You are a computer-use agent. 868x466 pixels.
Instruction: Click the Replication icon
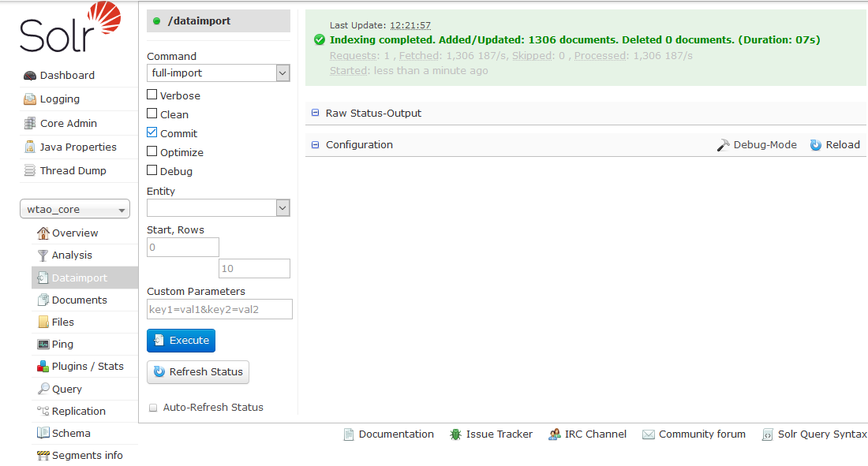[43, 411]
